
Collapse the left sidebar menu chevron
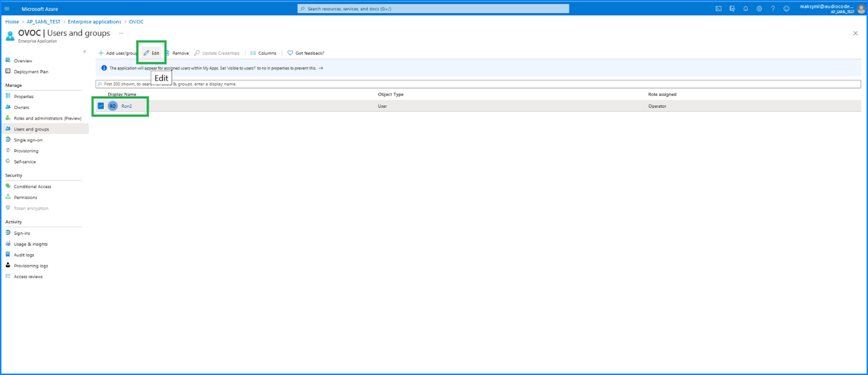pyautogui.click(x=85, y=52)
